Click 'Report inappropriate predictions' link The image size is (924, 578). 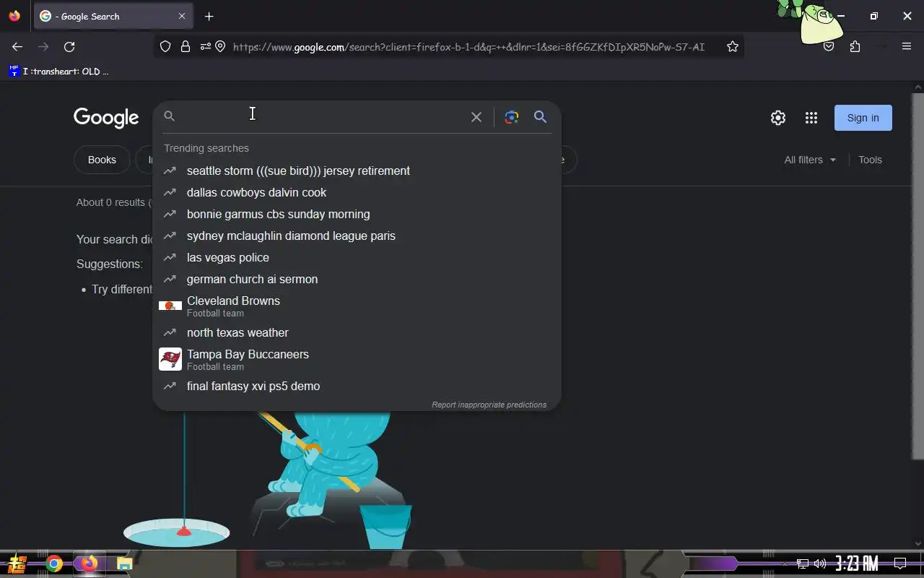489,405
